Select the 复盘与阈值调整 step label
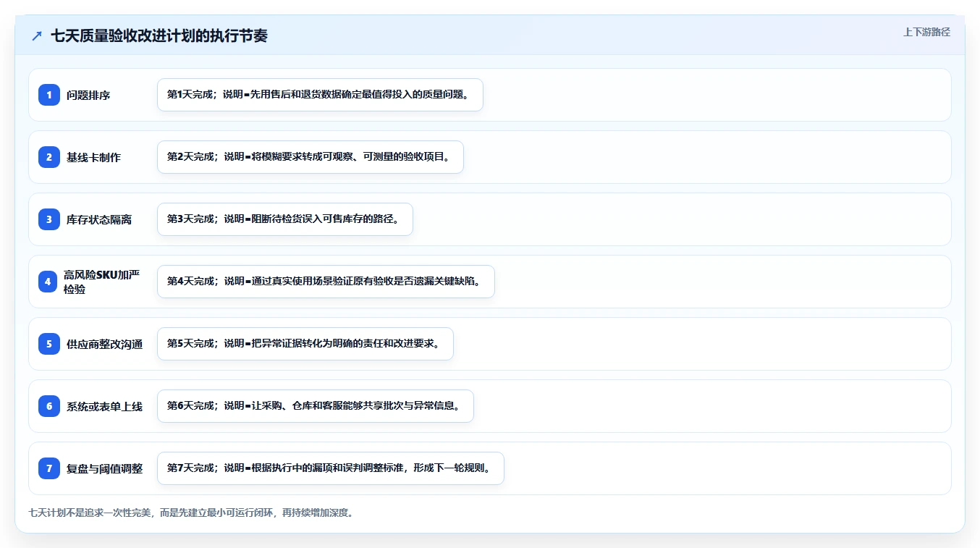 104,468
